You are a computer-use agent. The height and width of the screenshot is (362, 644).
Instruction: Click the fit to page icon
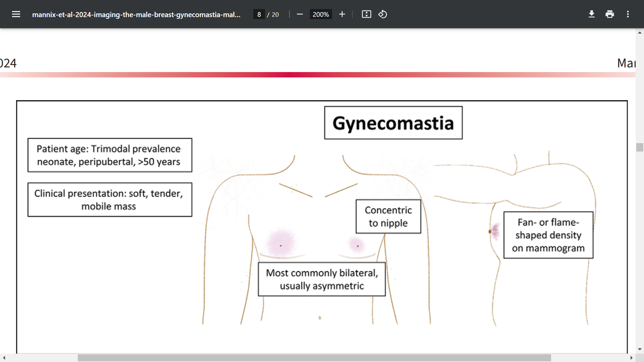click(x=366, y=14)
